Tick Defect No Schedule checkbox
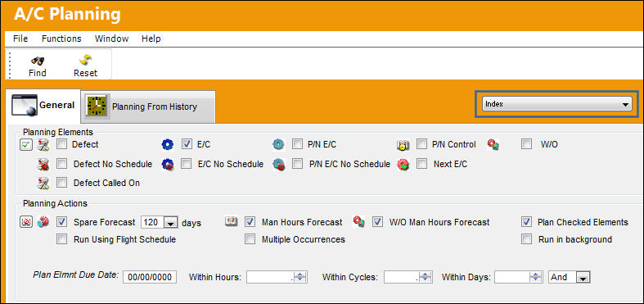 point(61,164)
